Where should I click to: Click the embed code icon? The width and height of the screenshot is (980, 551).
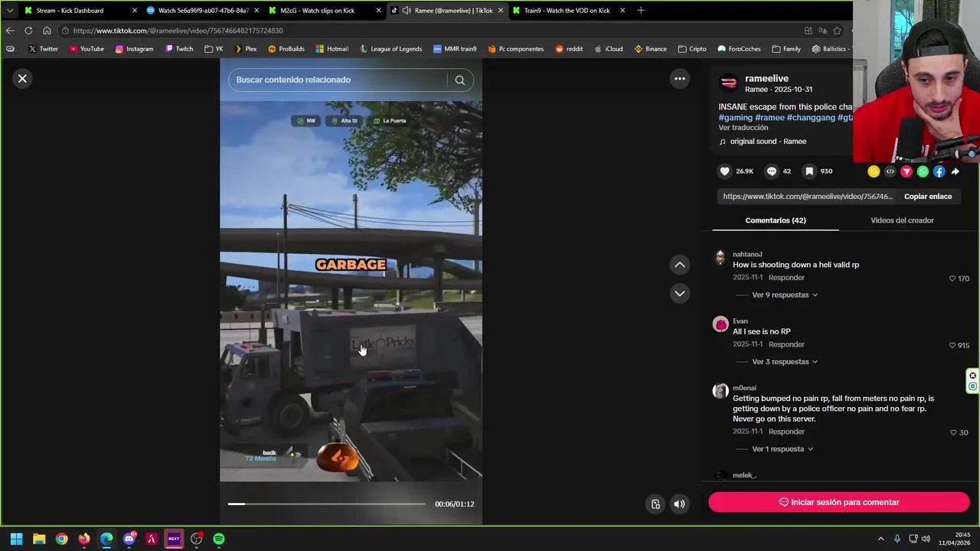coord(890,171)
